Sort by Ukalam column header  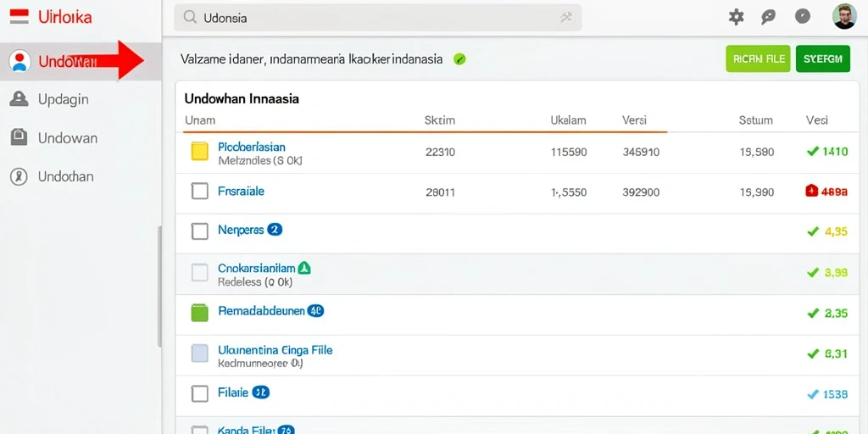[x=568, y=120]
